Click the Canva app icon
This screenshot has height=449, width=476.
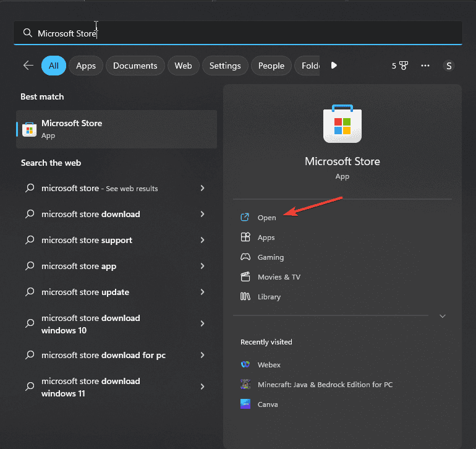[x=245, y=404]
